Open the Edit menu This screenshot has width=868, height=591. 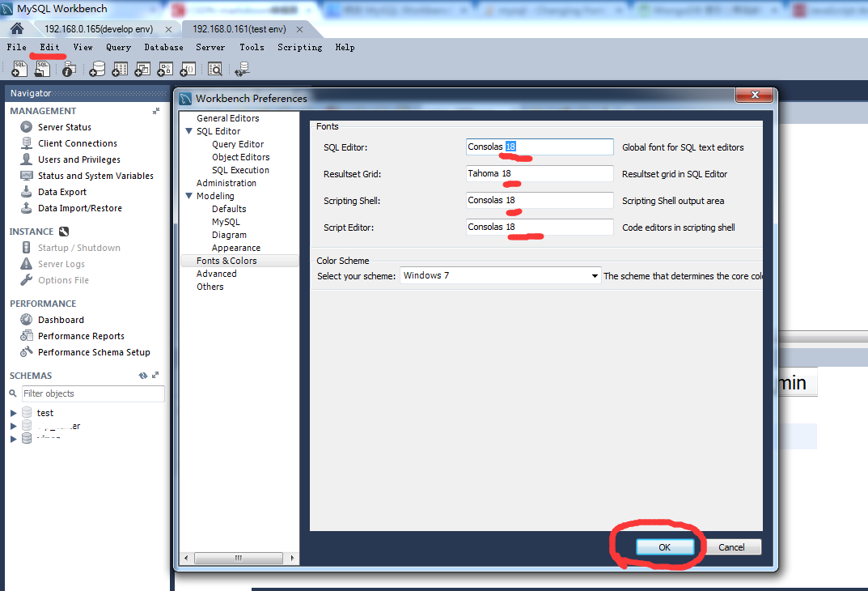pyautogui.click(x=49, y=47)
